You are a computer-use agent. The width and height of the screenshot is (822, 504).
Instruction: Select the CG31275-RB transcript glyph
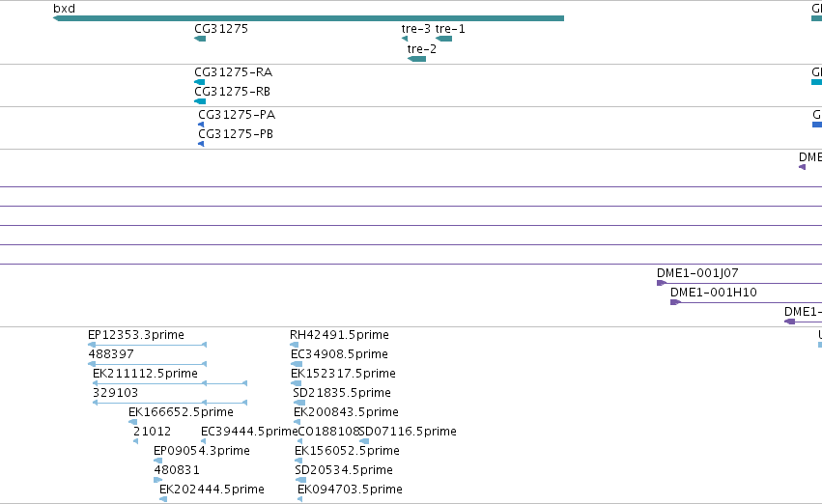[200, 101]
